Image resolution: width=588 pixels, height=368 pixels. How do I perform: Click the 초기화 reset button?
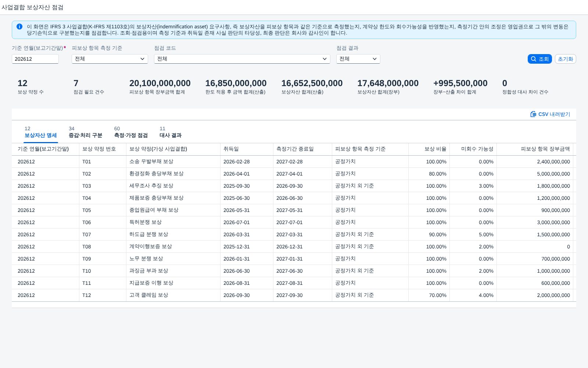(565, 59)
